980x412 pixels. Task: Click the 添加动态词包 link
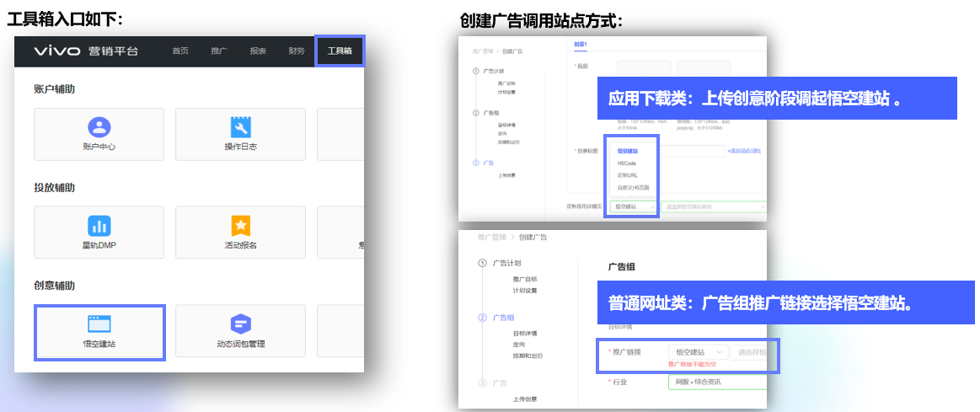[x=744, y=151]
